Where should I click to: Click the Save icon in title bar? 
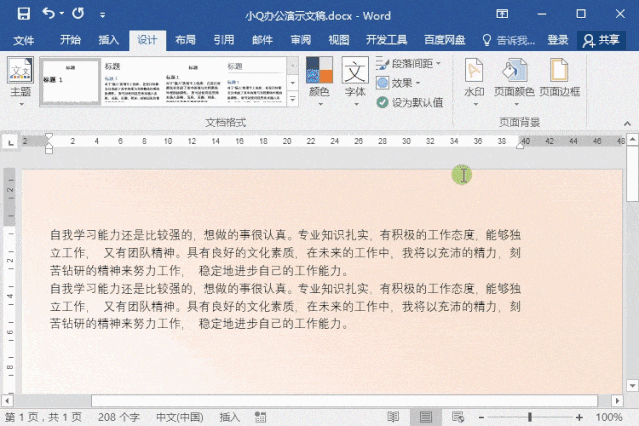(x=22, y=15)
